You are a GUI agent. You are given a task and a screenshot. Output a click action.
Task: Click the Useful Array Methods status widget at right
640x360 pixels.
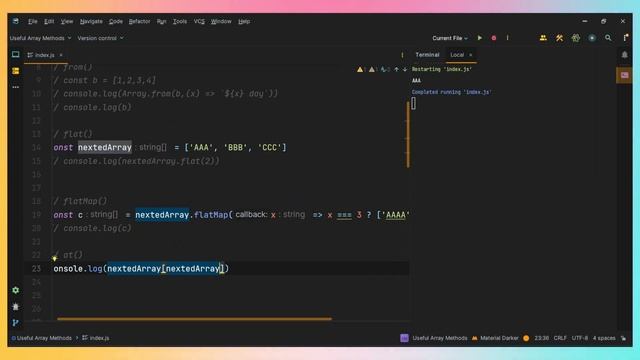pyautogui.click(x=440, y=338)
